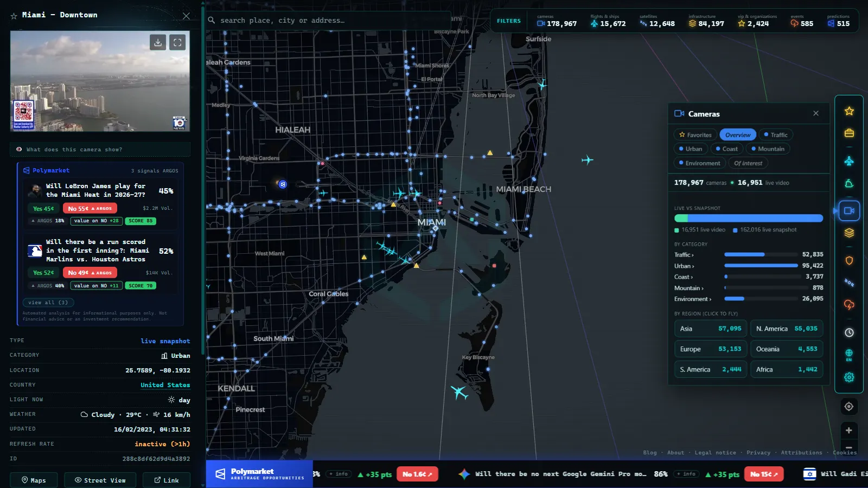Star Miami Downtown as a favorite
Image resolution: width=868 pixels, height=488 pixels.
pos(14,16)
